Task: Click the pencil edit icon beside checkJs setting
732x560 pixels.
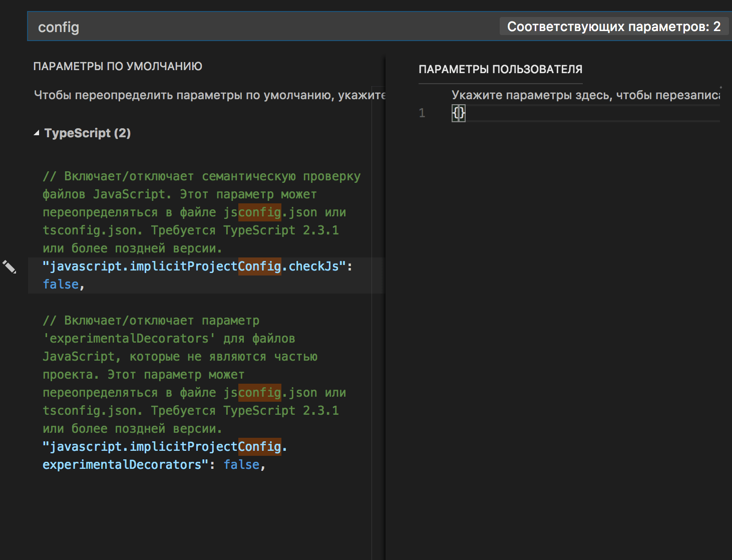Action: pos(9,266)
